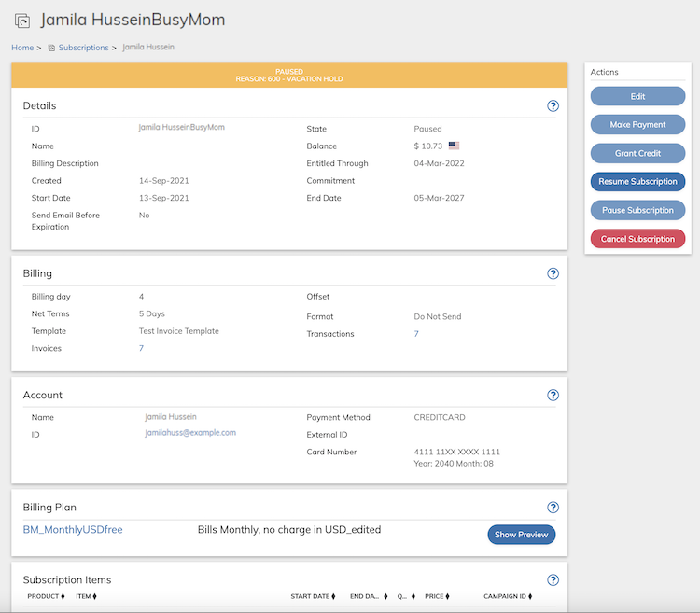Select Start Date 13-Sep-2021
The height and width of the screenshot is (613, 700).
point(164,198)
